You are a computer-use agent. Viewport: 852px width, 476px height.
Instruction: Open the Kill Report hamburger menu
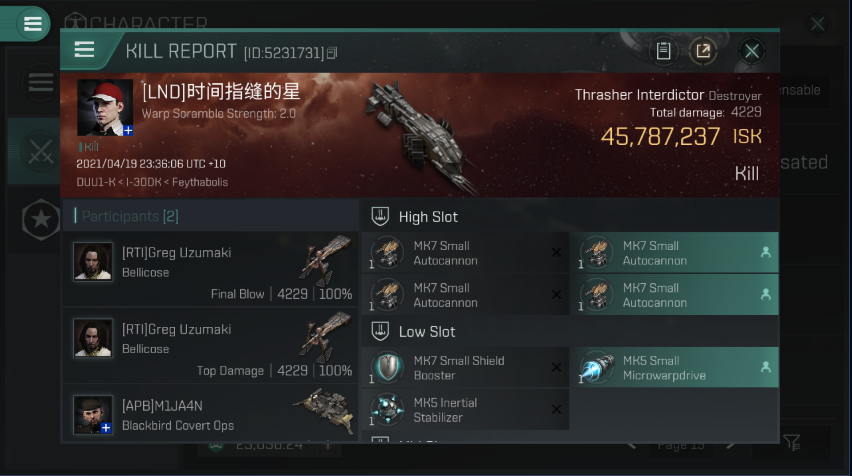click(x=84, y=50)
